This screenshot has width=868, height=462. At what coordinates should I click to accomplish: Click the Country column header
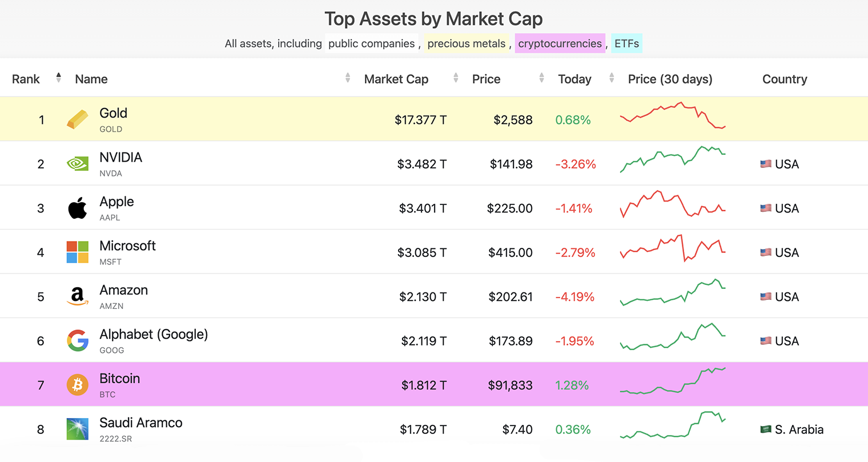coord(785,79)
